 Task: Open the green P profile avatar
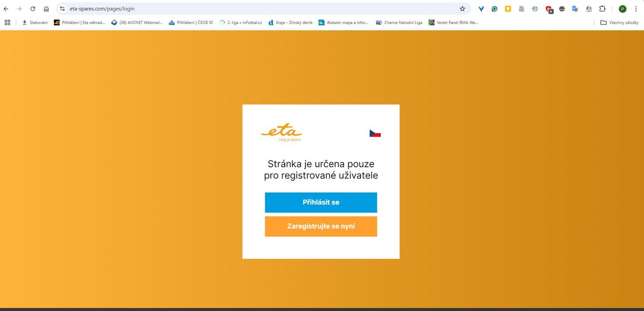[623, 9]
